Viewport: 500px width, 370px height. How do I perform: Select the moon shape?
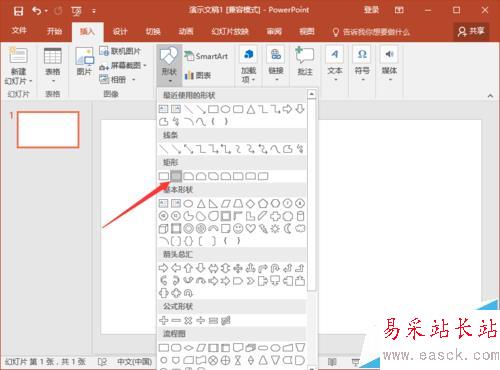point(288,229)
